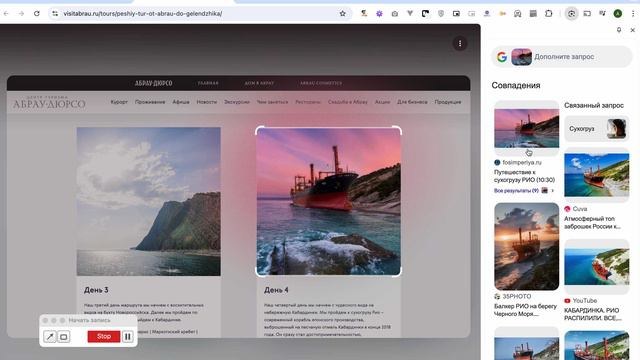Open the Новости menu item
This screenshot has height=360, width=640.
[207, 102]
